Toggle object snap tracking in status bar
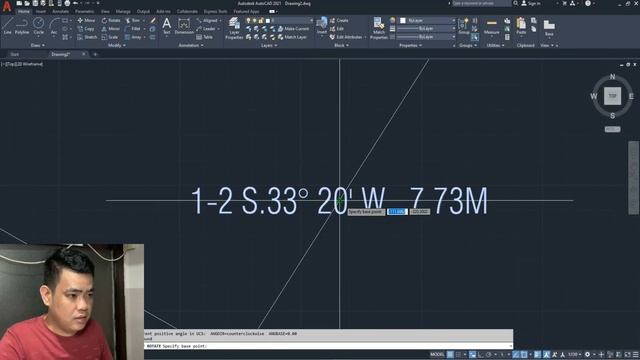Viewport: 640px width, 360px height. [516, 354]
